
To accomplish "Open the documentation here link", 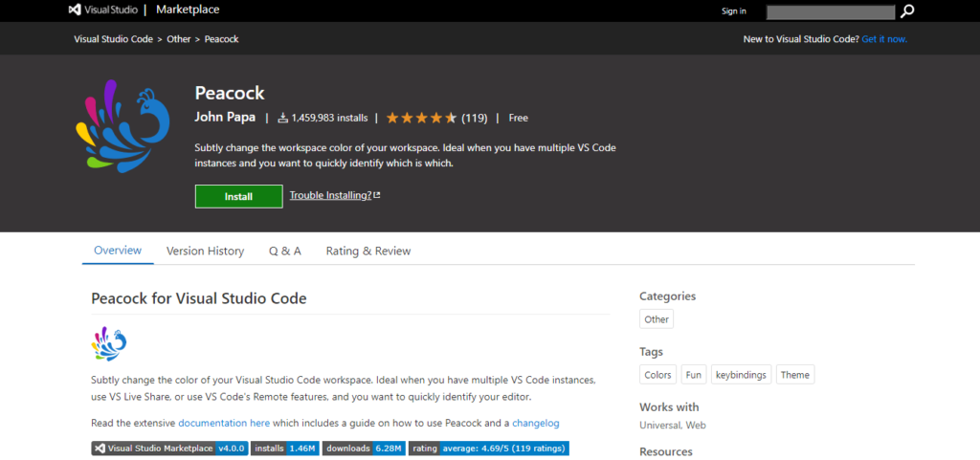I will tap(224, 423).
